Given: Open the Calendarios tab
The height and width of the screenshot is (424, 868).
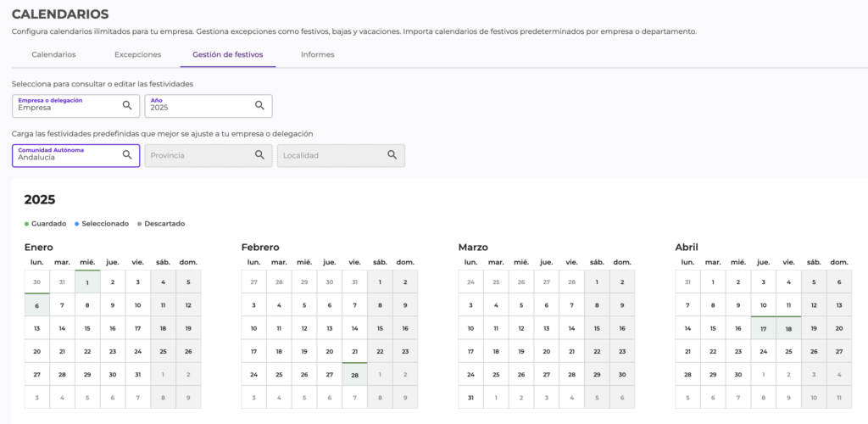Looking at the screenshot, I should [53, 54].
